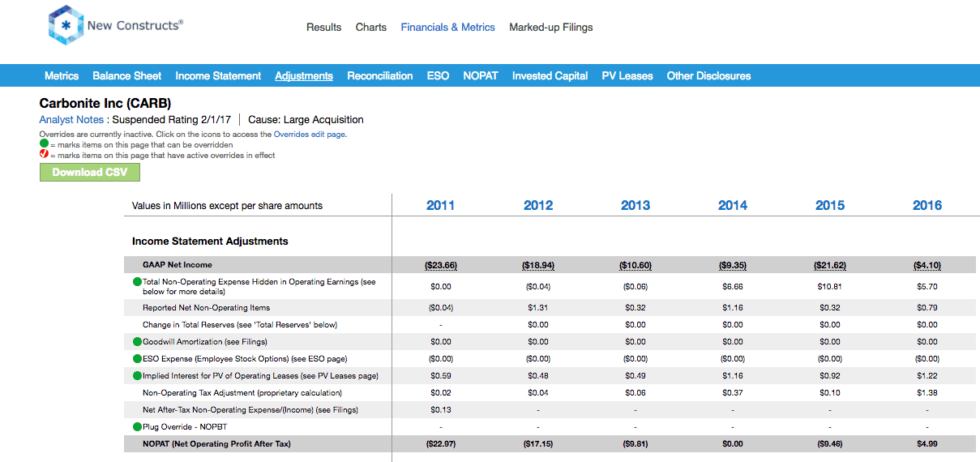Viewport: 980px width, 462px height.
Task: Click the $1.38 Non-Operating Tax Adjustment value
Action: tap(927, 393)
